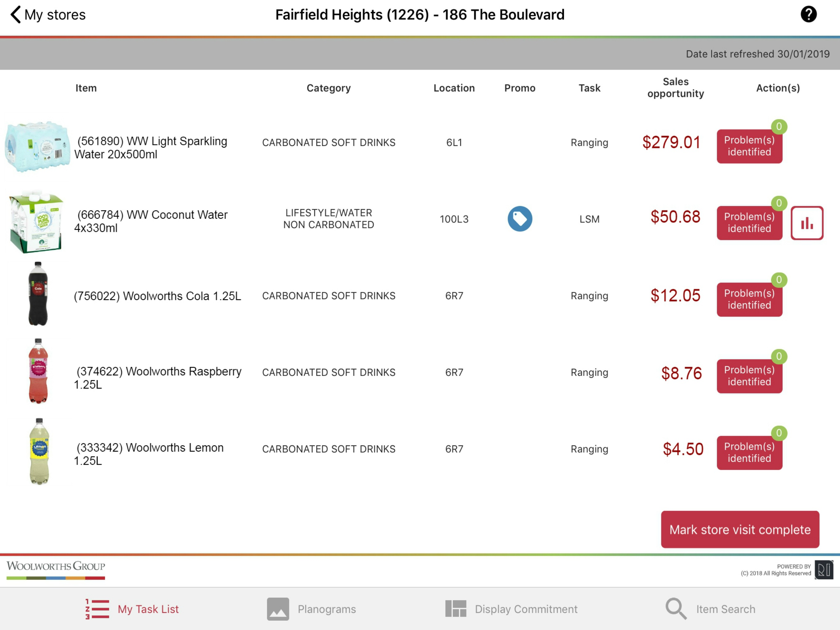The height and width of the screenshot is (630, 840).
Task: Click the Planograms picture icon
Action: coord(278,609)
